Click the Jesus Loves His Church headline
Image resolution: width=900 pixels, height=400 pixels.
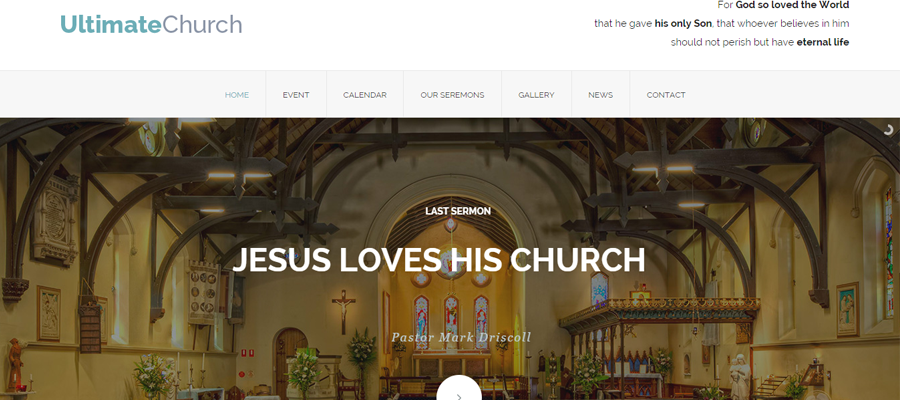coord(439,260)
